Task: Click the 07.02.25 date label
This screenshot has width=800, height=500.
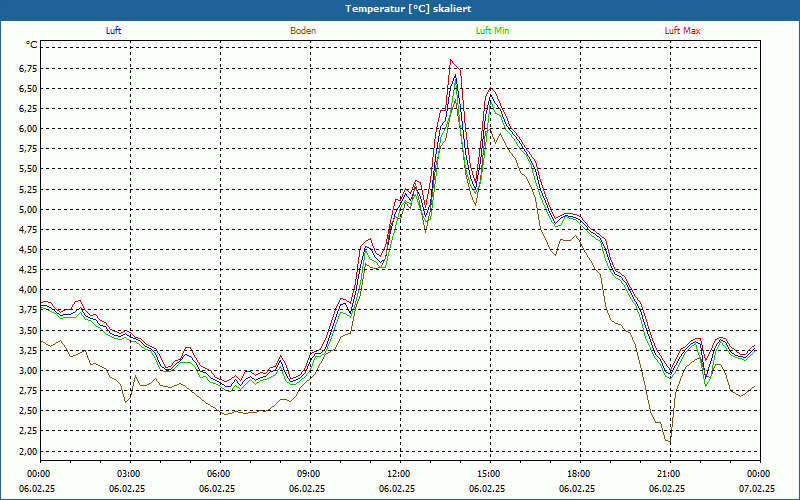Action: [757, 489]
